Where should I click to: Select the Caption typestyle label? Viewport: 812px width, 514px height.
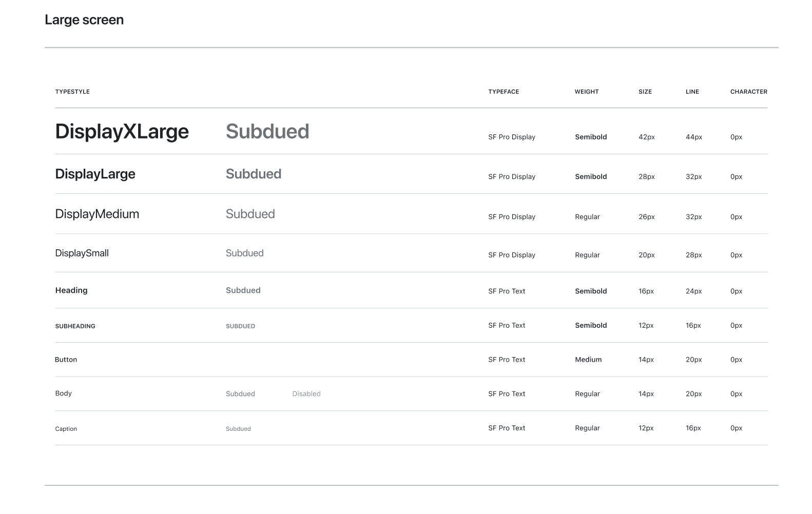click(x=66, y=429)
